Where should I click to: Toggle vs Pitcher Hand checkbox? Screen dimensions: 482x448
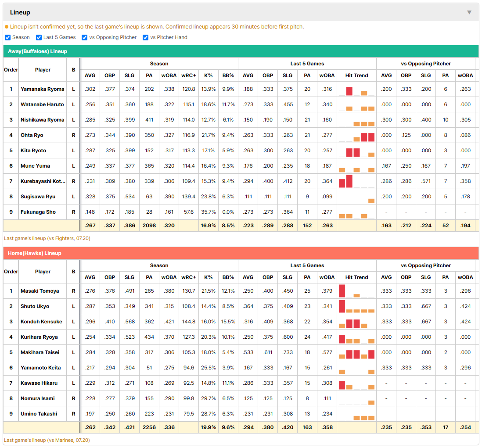point(145,37)
